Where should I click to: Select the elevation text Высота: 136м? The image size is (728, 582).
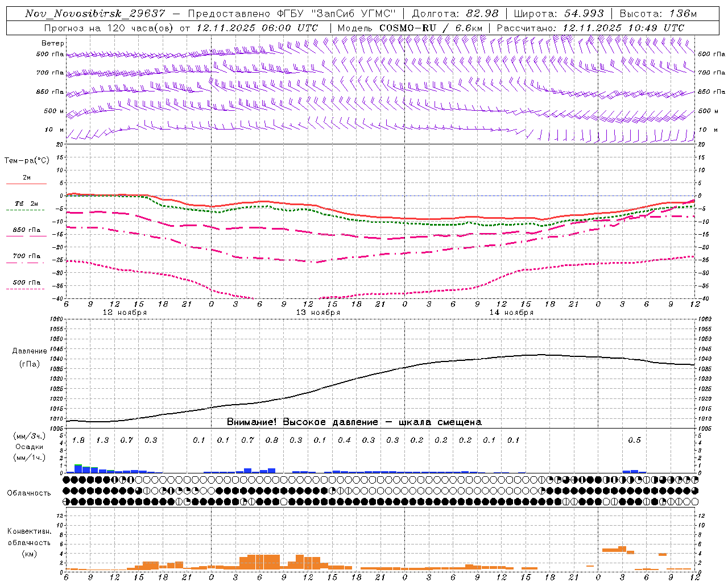658,14
